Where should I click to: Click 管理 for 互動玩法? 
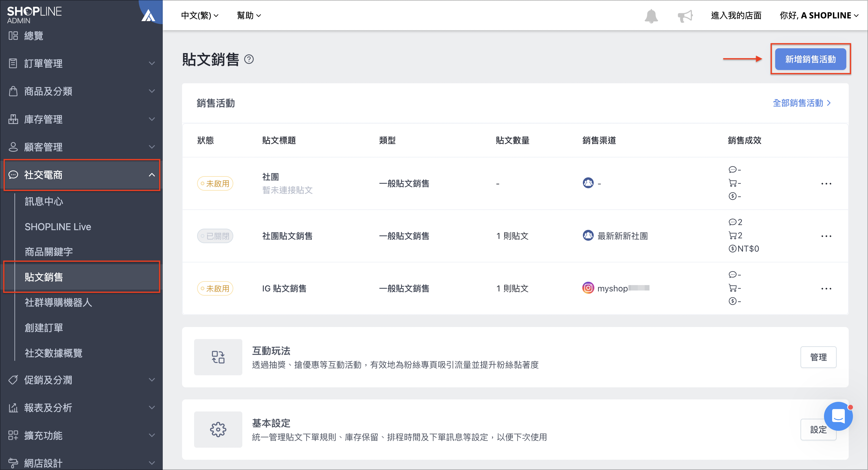point(818,357)
